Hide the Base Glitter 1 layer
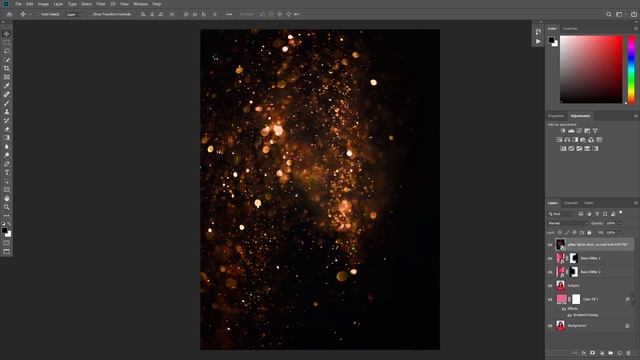 550,258
